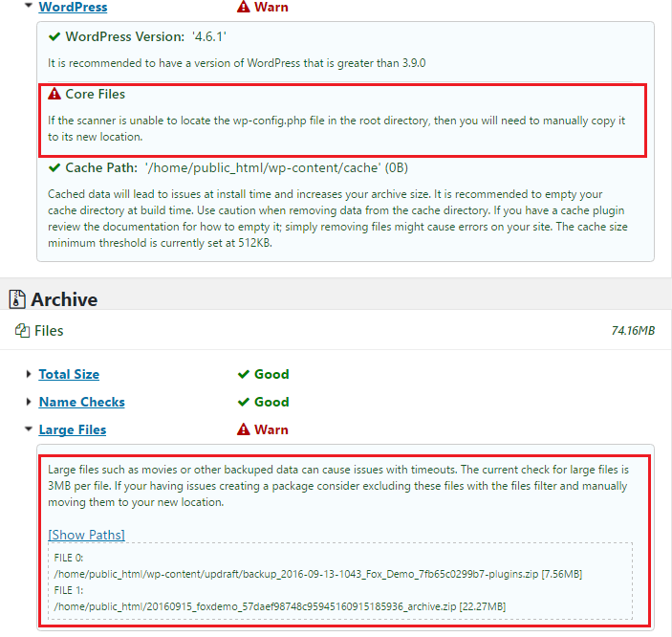This screenshot has height=637, width=672.
Task: Click the Cache Path green checkmark icon
Action: point(54,168)
